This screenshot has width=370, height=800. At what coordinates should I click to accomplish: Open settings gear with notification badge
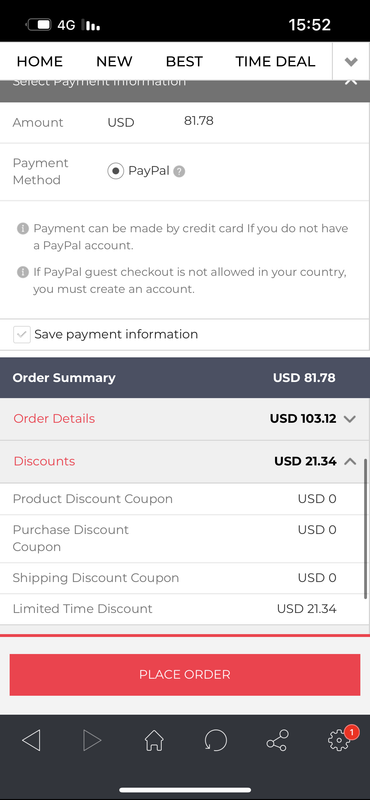click(339, 739)
